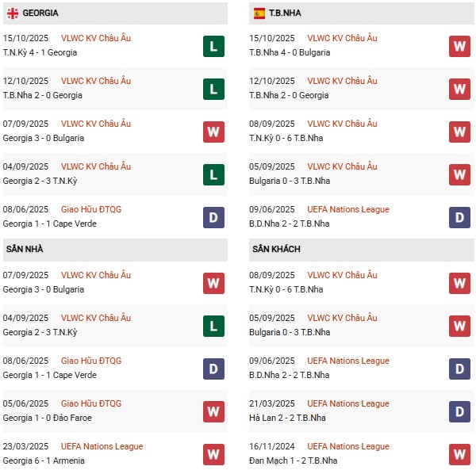
Task: Click the D badge for B.D.Nha 2 - 2 T.B.Nha
Action: pyautogui.click(x=460, y=217)
